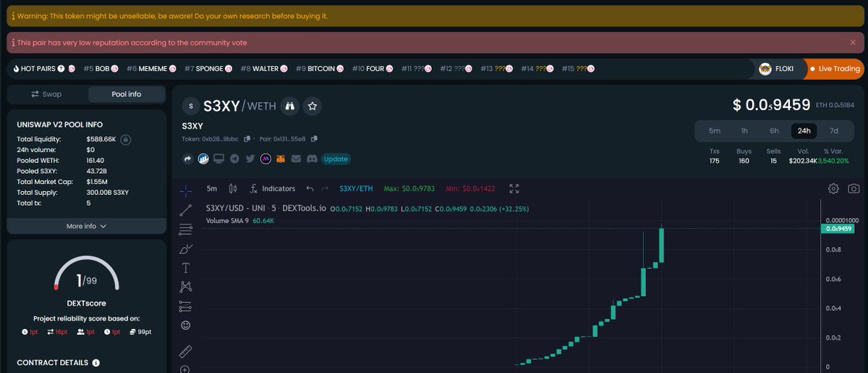Open the emoji smiley icon tool
The width and height of the screenshot is (868, 373).
(x=185, y=325)
